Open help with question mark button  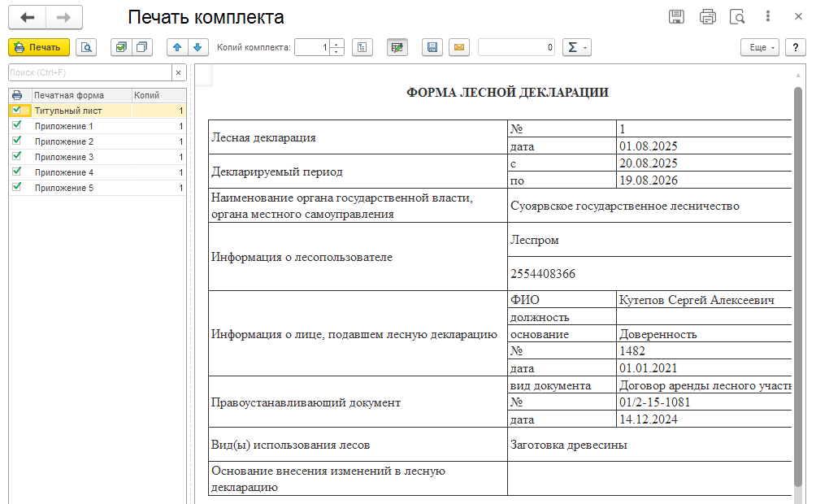795,47
